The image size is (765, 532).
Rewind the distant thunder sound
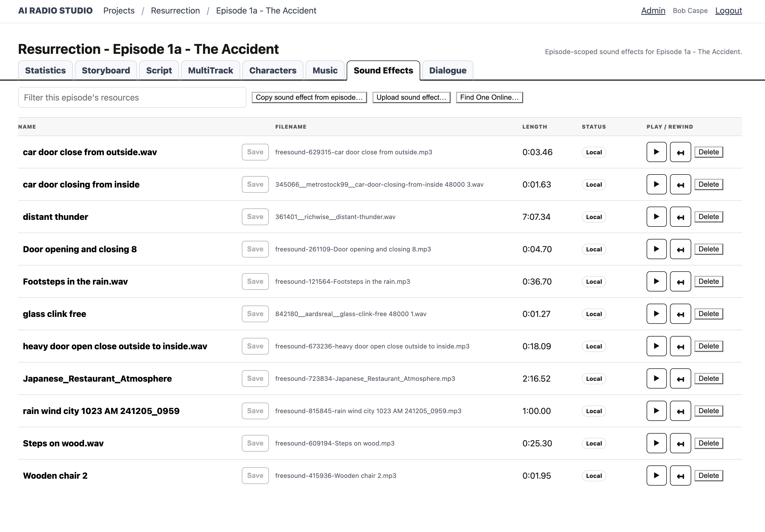click(680, 216)
